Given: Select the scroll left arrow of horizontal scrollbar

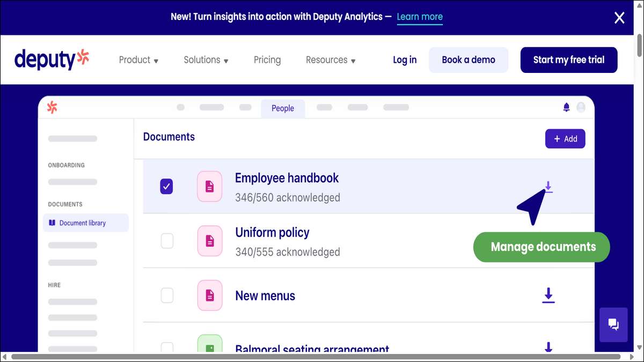Looking at the screenshot, I should pyautogui.click(x=5, y=357).
